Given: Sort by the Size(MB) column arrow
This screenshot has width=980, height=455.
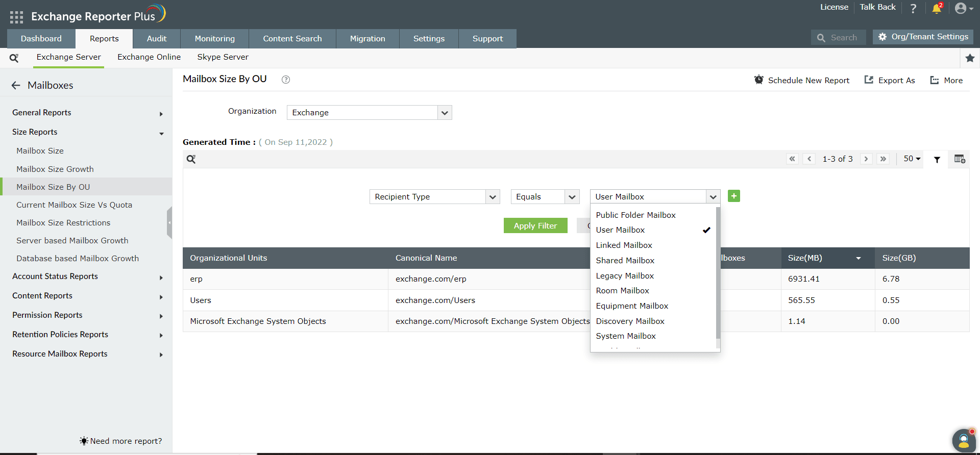Looking at the screenshot, I should [859, 259].
